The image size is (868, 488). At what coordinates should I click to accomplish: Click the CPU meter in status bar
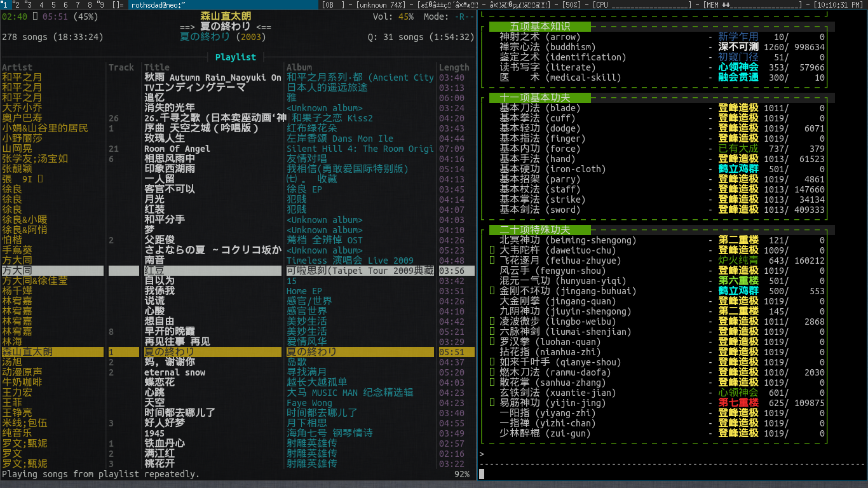[642, 5]
